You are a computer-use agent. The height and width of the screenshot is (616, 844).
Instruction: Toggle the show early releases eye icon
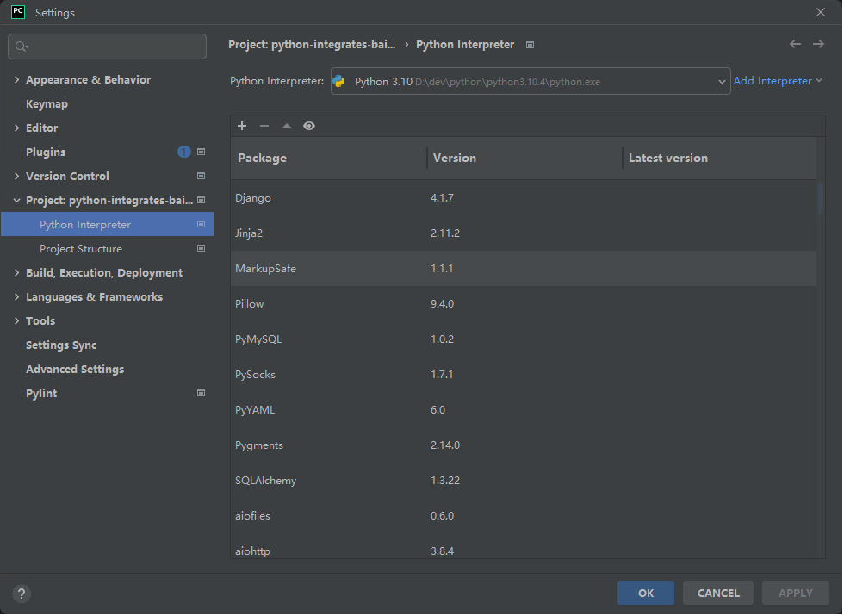(x=309, y=126)
